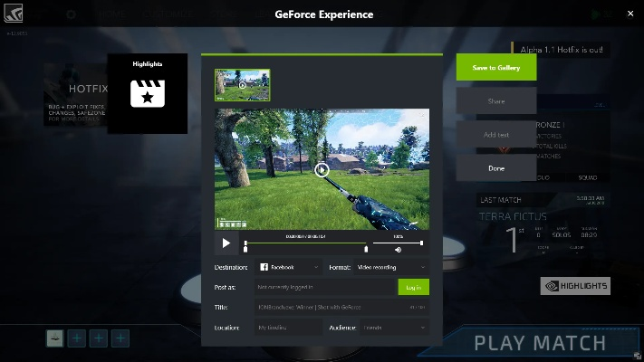The width and height of the screenshot is (644, 362).
Task: Click the last plus squad slot
Action: coord(120,338)
